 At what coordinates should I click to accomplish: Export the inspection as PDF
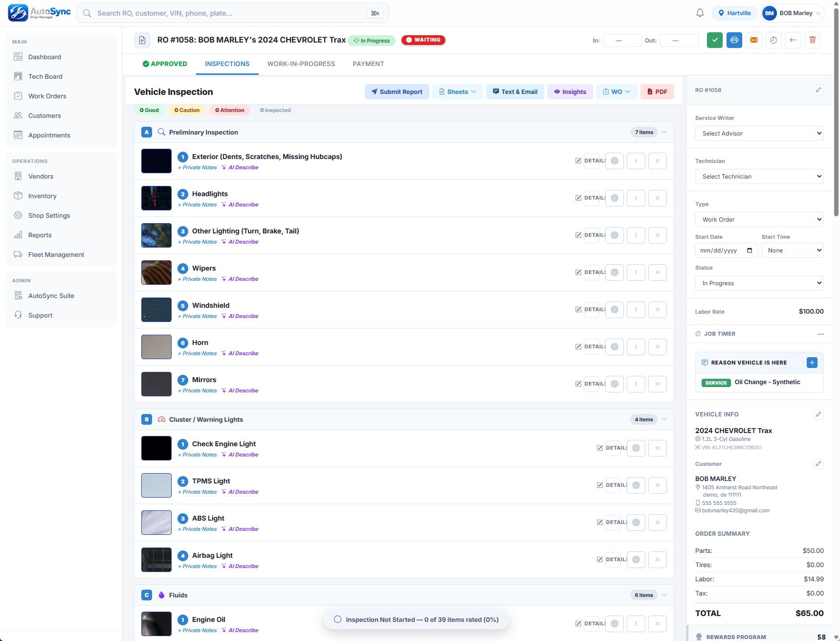point(657,92)
